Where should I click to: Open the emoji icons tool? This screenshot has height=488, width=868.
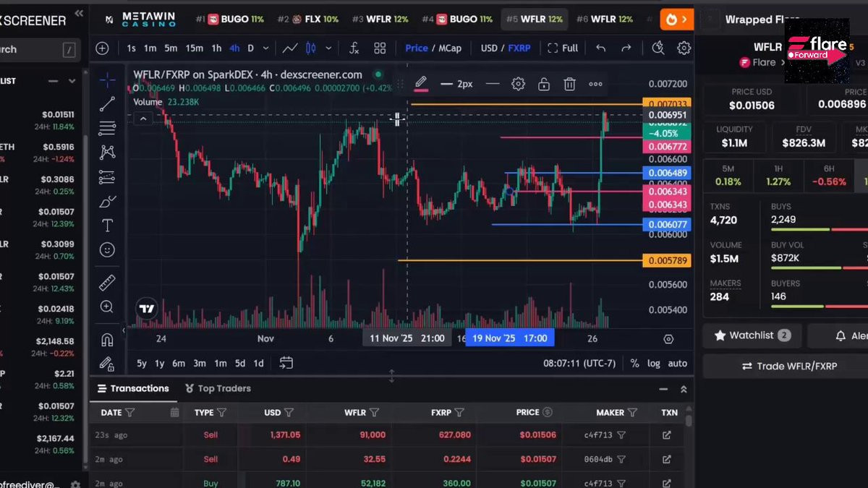107,250
